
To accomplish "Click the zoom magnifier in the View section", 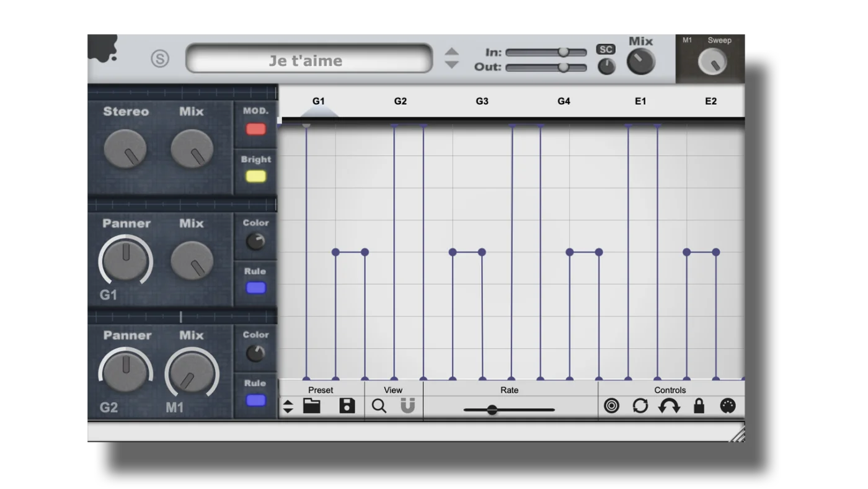I will 380,406.
